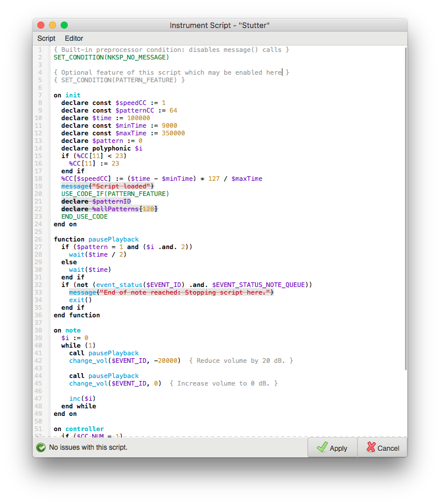Image resolution: width=440 pixels, height=504 pixels.
Task: Click line number 25 in gutter
Action: click(x=39, y=232)
